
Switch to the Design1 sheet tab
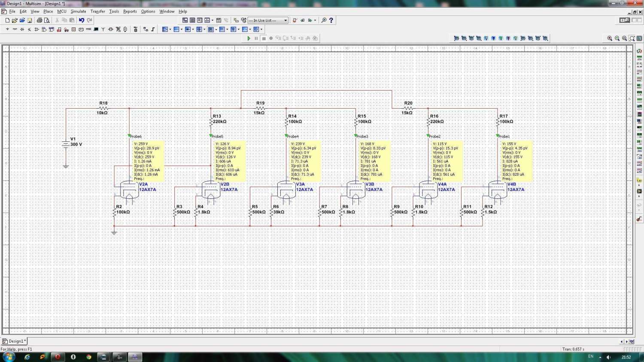[x=15, y=341]
